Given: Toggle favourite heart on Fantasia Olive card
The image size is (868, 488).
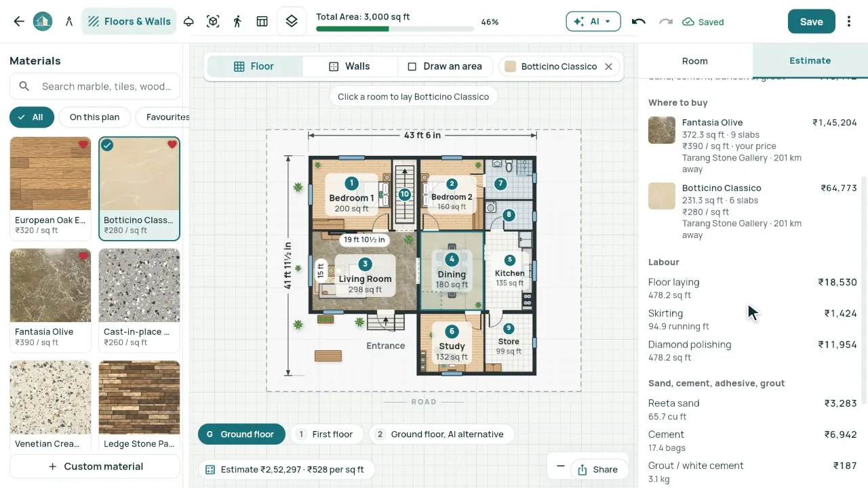Looking at the screenshot, I should tap(83, 256).
